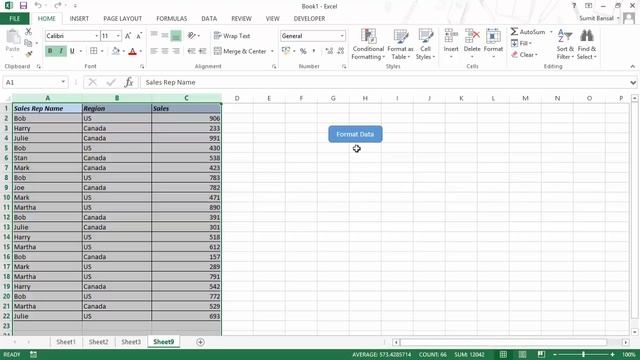
Task: Click the Delete cells icon
Action: [x=472, y=36]
